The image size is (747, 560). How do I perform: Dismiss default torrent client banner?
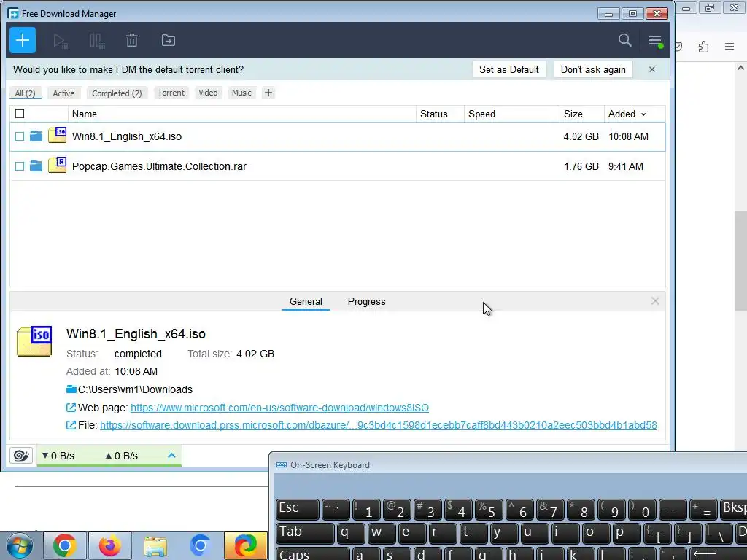(x=651, y=69)
